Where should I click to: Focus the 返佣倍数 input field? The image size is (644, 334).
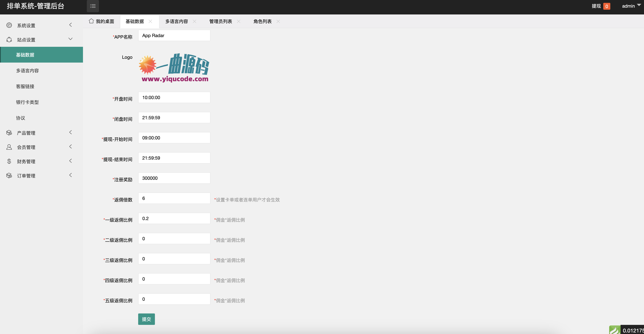pos(174,198)
